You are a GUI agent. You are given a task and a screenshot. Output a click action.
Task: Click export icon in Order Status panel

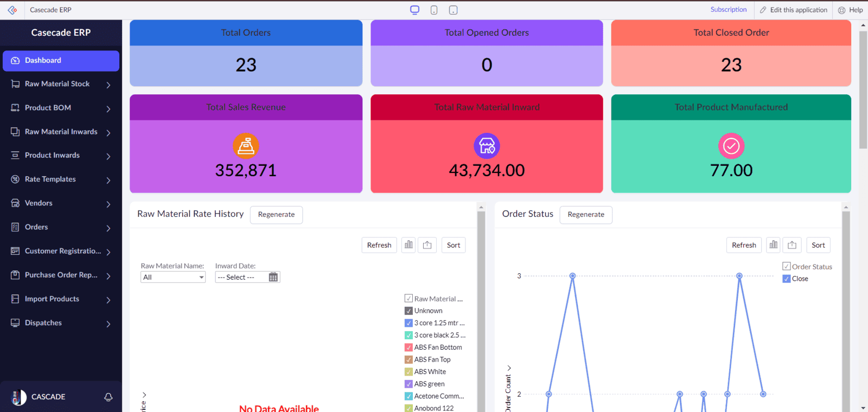792,245
